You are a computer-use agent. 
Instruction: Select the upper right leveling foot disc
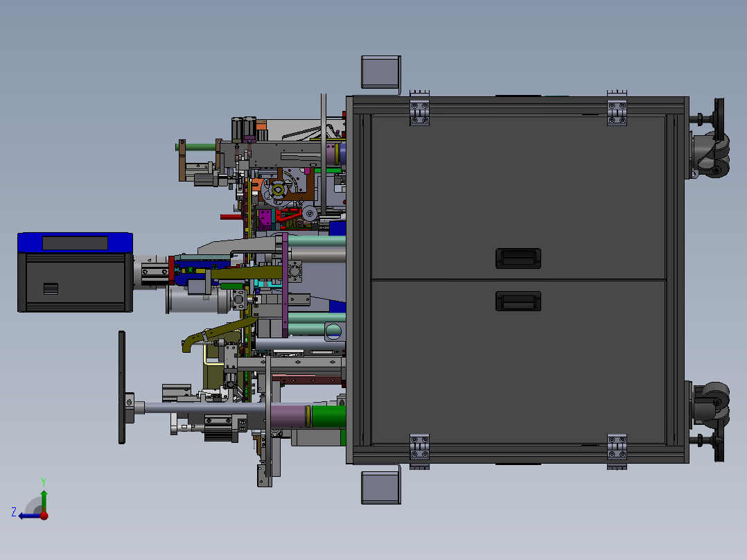tap(719, 119)
